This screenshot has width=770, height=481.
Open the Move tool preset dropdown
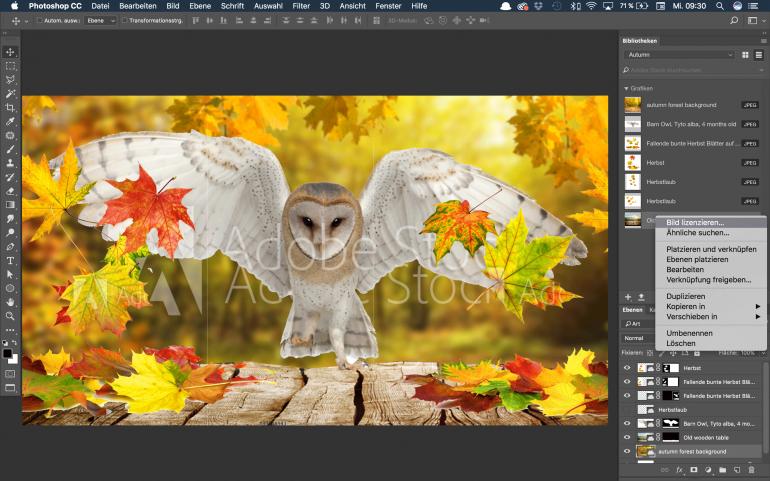27,21
